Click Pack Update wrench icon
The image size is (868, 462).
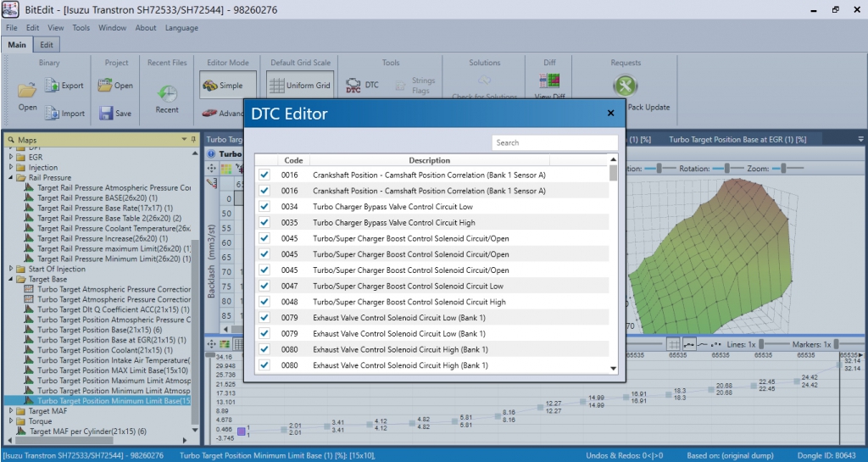pos(626,86)
